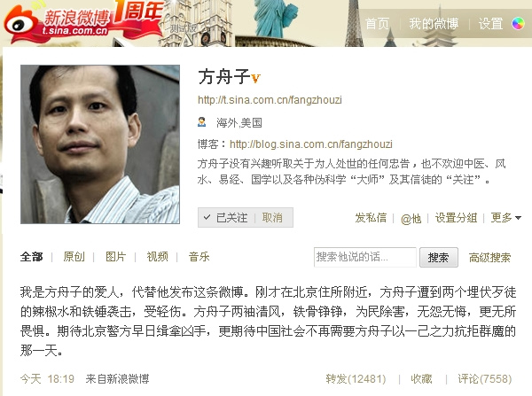Select the 视频 filter tab
The image size is (532, 396).
point(158,257)
